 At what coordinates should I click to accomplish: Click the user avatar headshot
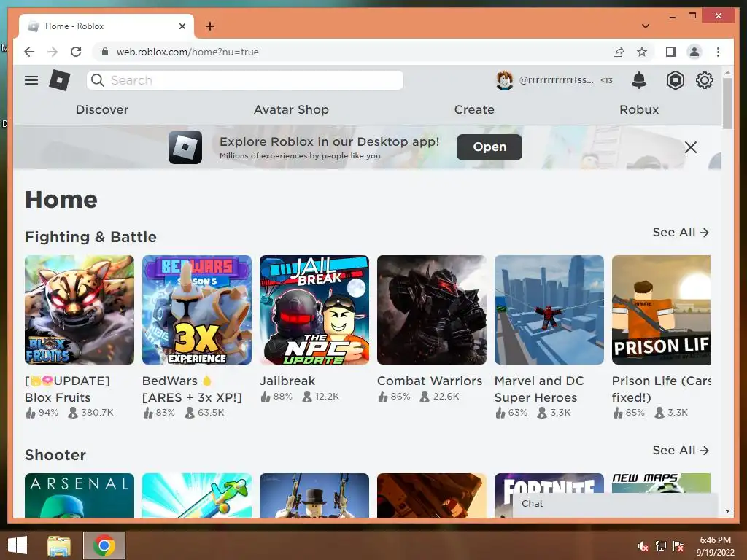[x=505, y=80]
